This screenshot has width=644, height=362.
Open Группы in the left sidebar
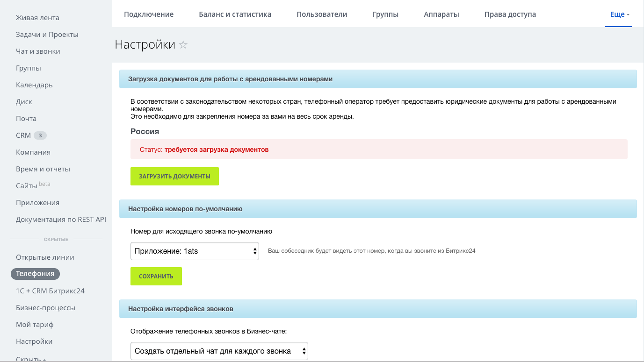(x=29, y=68)
